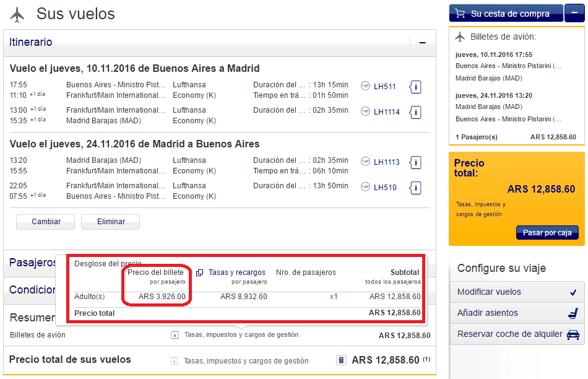Click Pasar por caja checkout button
This screenshot has height=379, width=588.
pyautogui.click(x=547, y=233)
